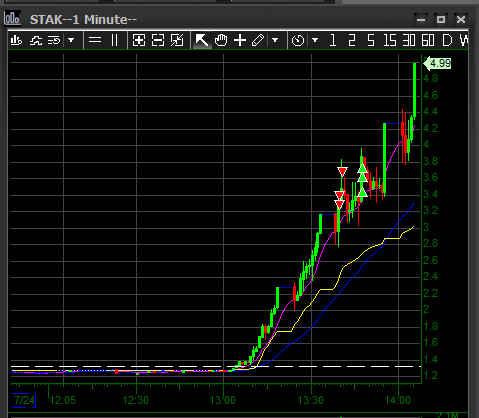The width and height of the screenshot is (479, 418).
Task: Click the 4.2 price axis label
Action: point(431,128)
